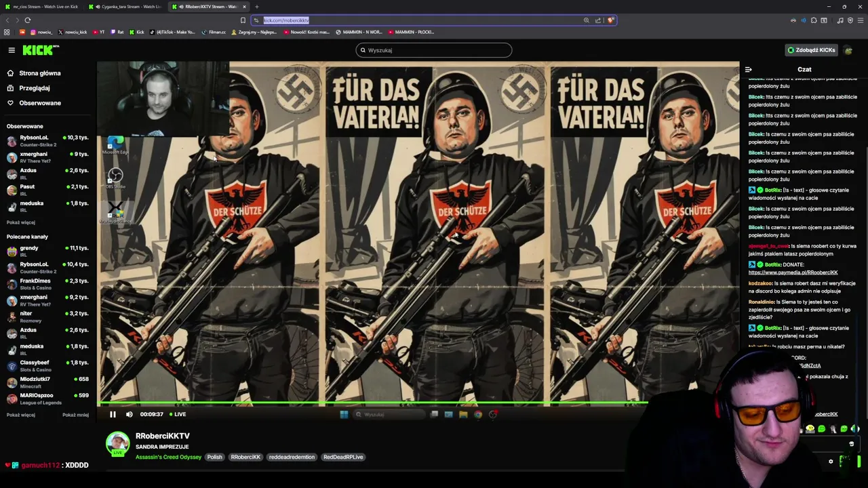Open Przeglądaj in the sidebar

click(28, 88)
